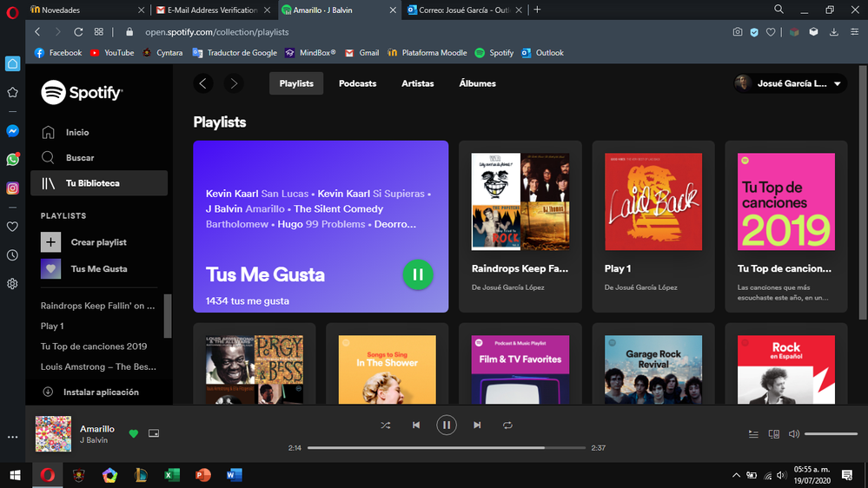Open Tu Top de canciones 2019 card
This screenshot has height=488, width=868.
point(786,227)
